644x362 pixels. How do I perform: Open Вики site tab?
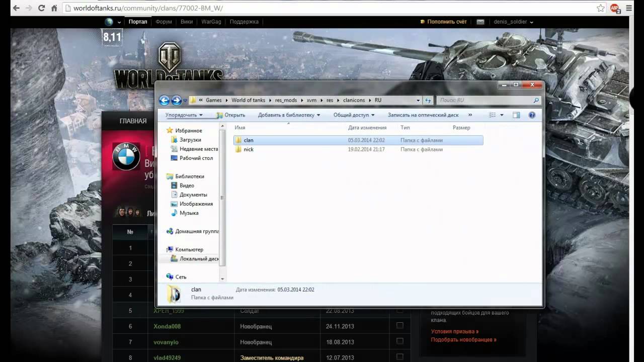[x=187, y=22]
